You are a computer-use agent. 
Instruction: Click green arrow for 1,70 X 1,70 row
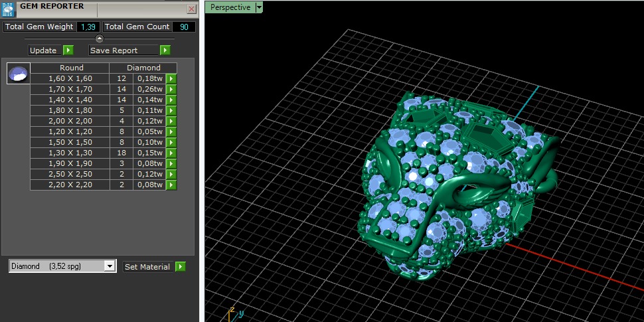coord(171,89)
